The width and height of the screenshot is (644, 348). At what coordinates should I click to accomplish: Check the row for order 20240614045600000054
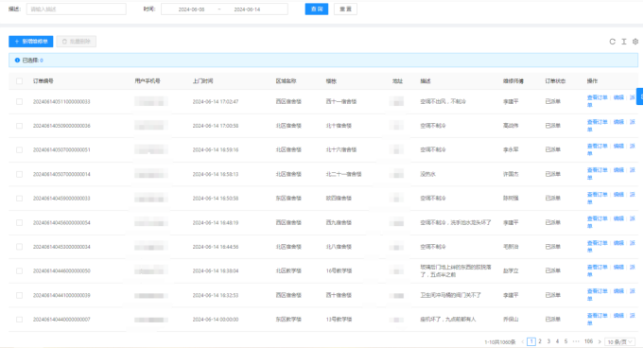pyautogui.click(x=19, y=222)
